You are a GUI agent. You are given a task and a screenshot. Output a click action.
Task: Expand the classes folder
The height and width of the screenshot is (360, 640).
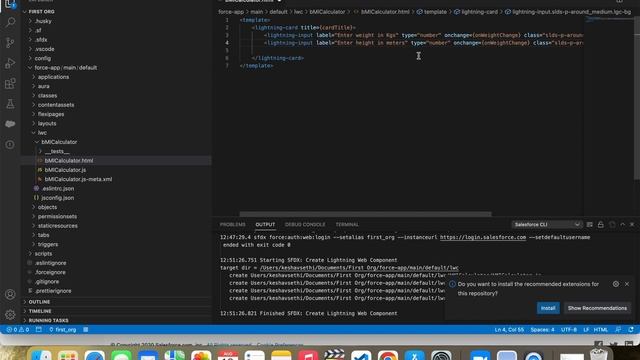(47, 96)
